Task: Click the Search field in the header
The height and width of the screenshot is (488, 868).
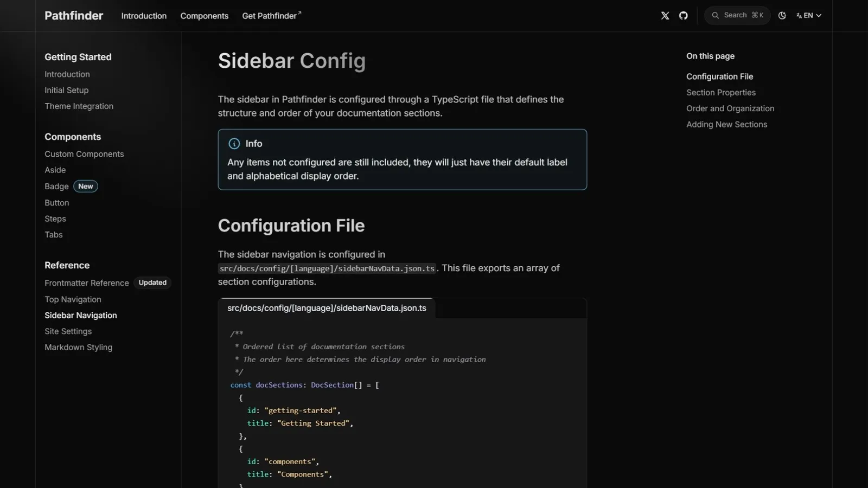Action: click(737, 16)
